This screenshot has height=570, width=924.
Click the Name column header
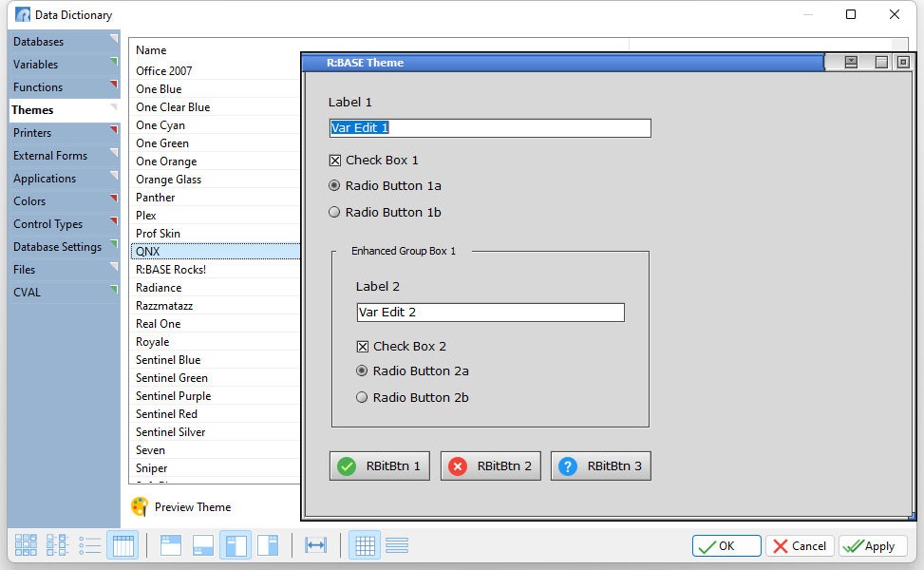(x=151, y=50)
